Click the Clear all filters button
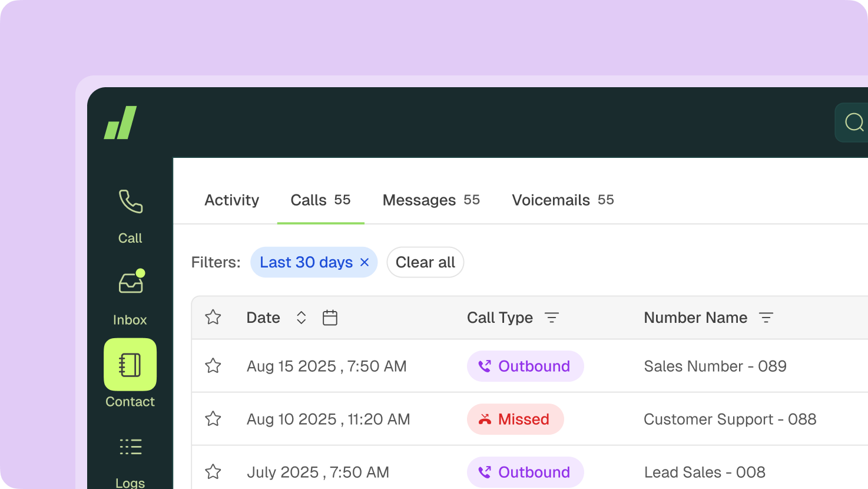The height and width of the screenshot is (489, 868). [425, 262]
